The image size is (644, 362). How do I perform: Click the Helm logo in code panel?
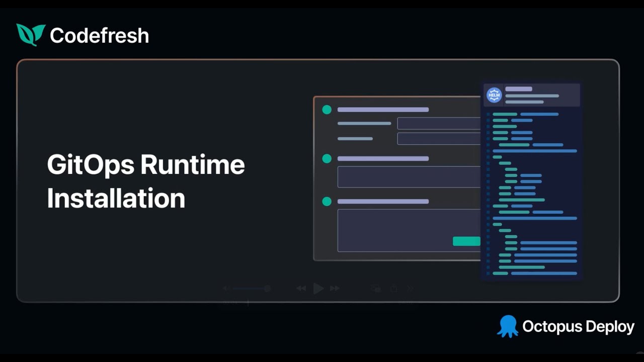pyautogui.click(x=494, y=95)
